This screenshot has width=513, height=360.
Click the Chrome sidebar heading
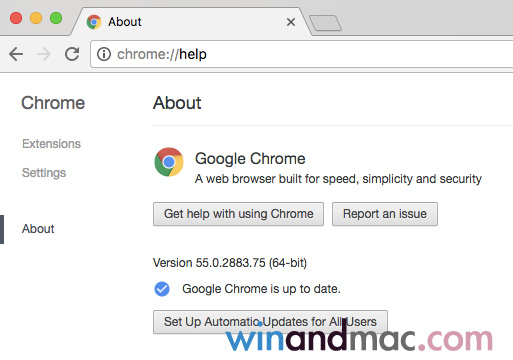(x=53, y=103)
